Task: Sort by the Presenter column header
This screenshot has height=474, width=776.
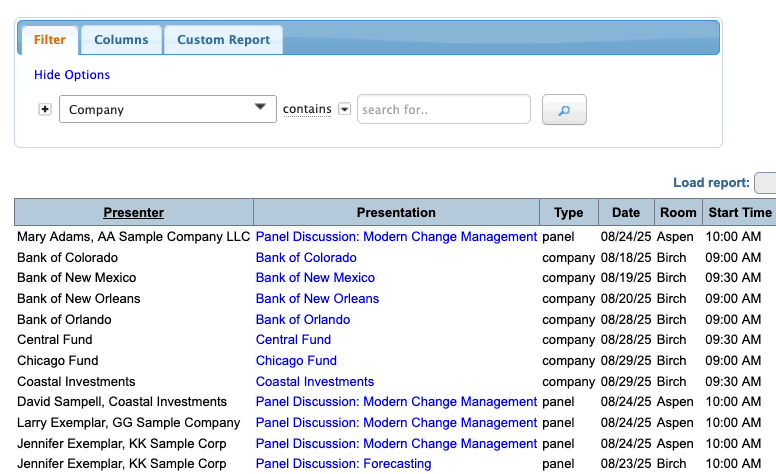Action: point(134,212)
